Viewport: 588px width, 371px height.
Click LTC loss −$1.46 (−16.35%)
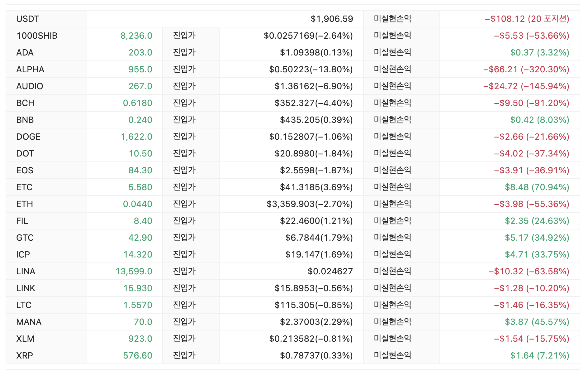532,305
